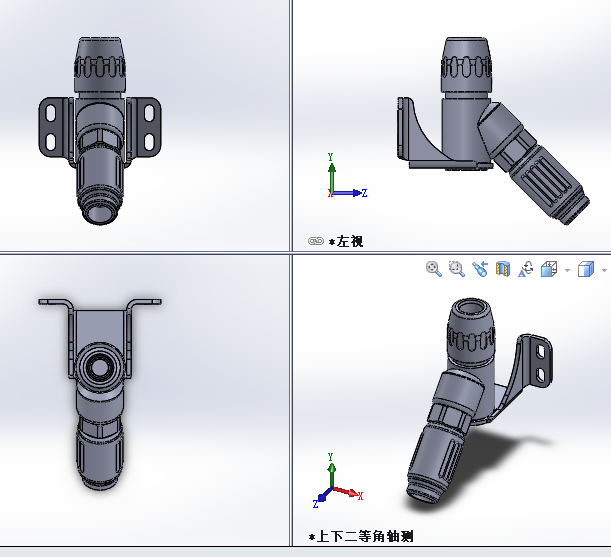The height and width of the screenshot is (557, 611).
Task: Click the coordinate triad in the left view
Action: pyautogui.click(x=347, y=176)
